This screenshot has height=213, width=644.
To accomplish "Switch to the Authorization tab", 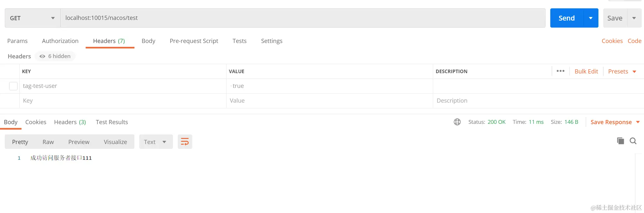I will (60, 41).
